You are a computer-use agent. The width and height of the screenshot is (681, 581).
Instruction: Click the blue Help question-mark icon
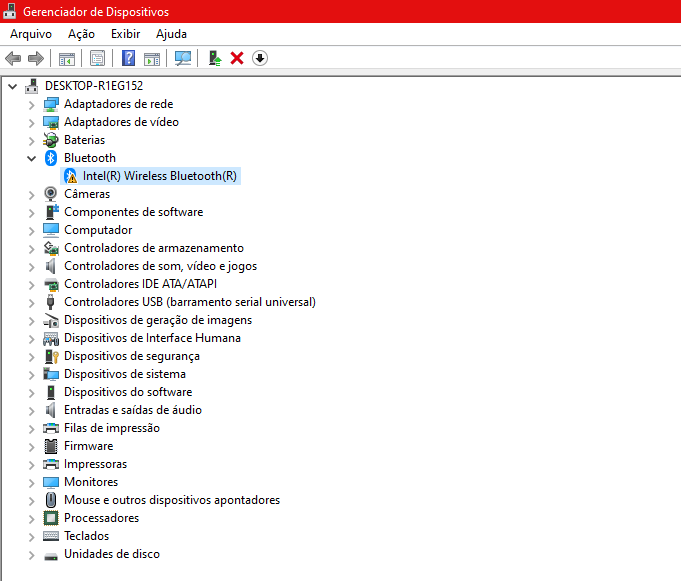(128, 58)
